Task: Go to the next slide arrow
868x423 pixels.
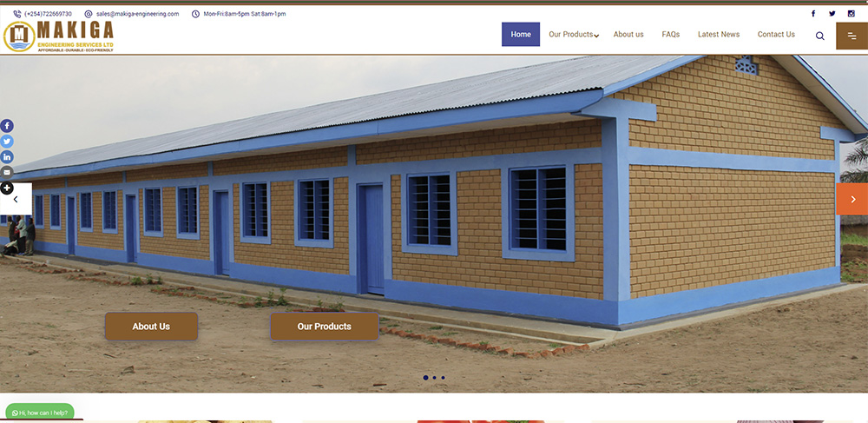Action: coord(852,199)
